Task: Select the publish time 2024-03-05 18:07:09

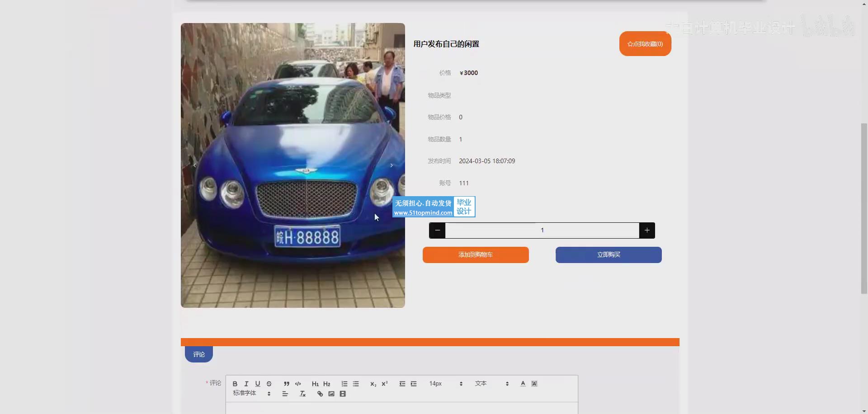Action: [x=487, y=161]
